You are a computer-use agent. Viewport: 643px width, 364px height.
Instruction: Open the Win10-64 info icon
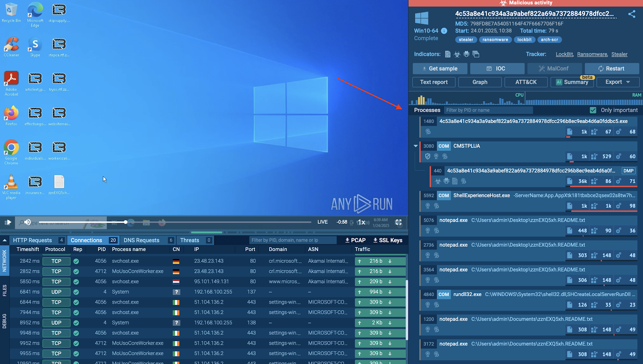(444, 31)
